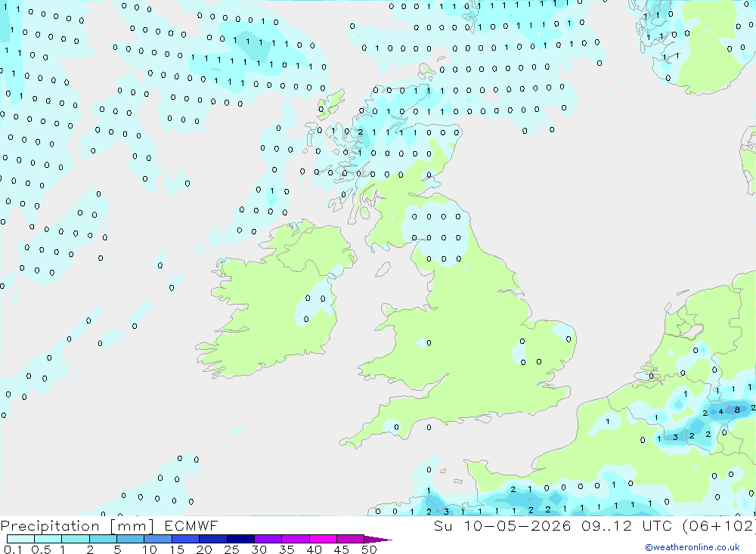Select the 5–10 mm legend color swatch

pyautogui.click(x=131, y=539)
